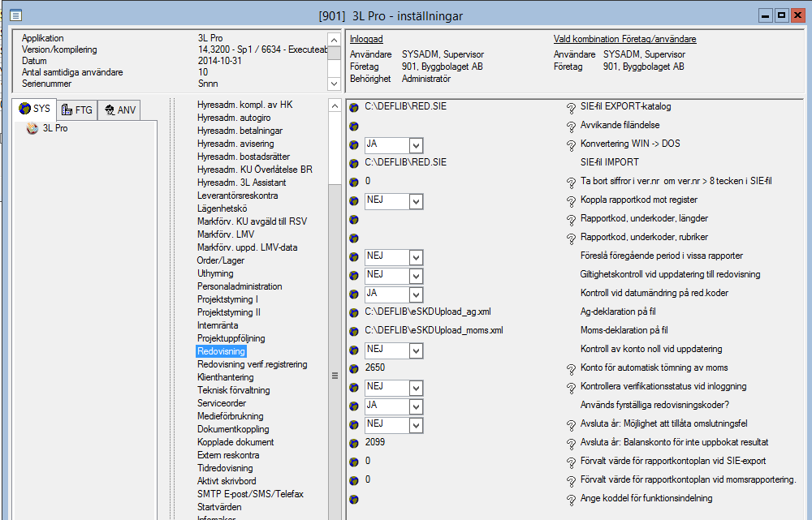Select Klienthantering in the module list
This screenshot has height=520, width=812.
click(x=225, y=377)
